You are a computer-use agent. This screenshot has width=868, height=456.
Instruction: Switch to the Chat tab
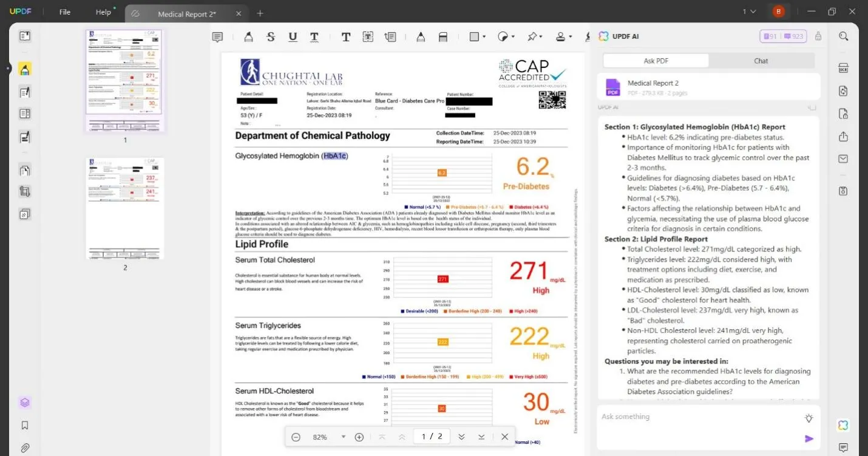(x=761, y=61)
